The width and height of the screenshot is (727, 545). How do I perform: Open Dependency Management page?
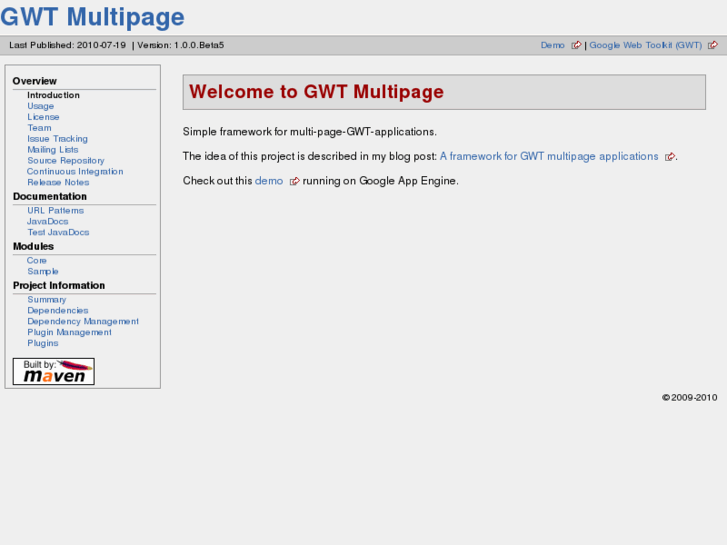tap(83, 321)
